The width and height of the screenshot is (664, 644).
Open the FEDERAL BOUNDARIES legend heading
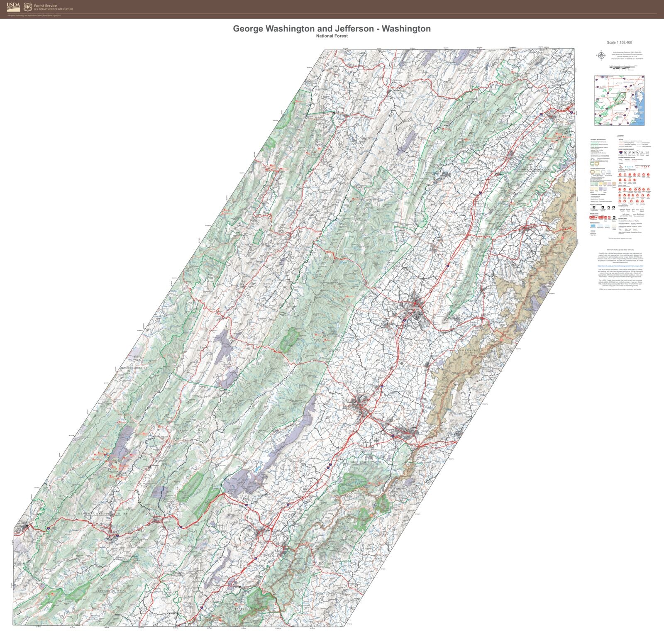click(598, 140)
